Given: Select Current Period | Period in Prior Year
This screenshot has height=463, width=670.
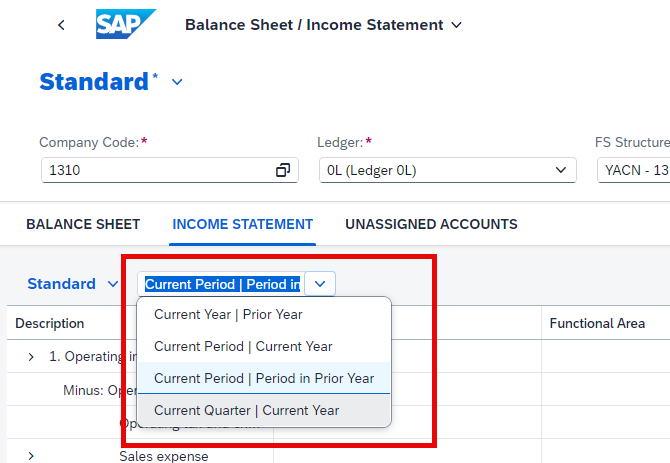Looking at the screenshot, I should [x=264, y=378].
